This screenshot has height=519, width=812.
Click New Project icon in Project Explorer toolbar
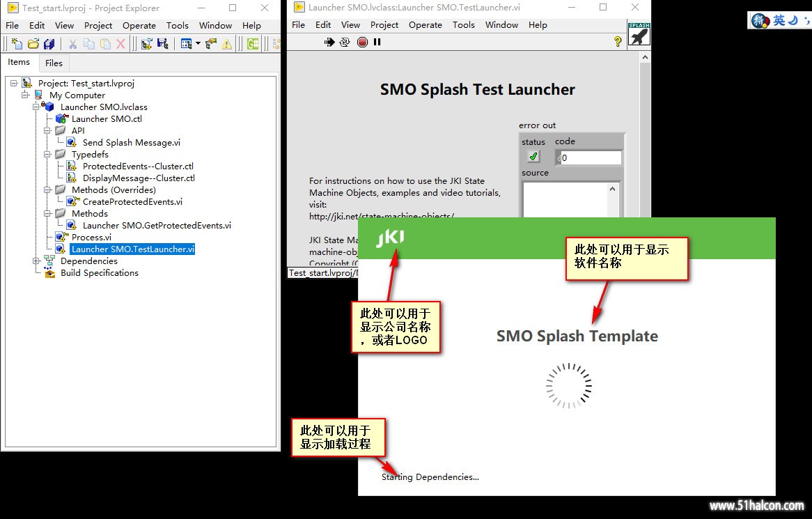click(17, 44)
